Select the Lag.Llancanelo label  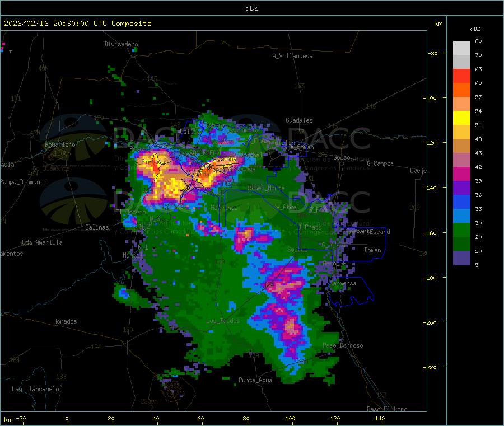(x=35, y=389)
